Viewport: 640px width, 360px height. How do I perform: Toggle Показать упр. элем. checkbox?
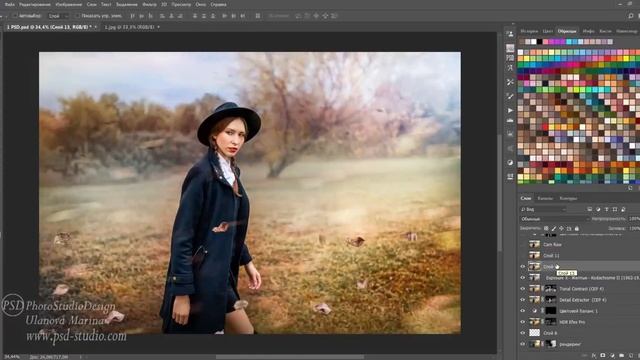pyautogui.click(x=77, y=16)
